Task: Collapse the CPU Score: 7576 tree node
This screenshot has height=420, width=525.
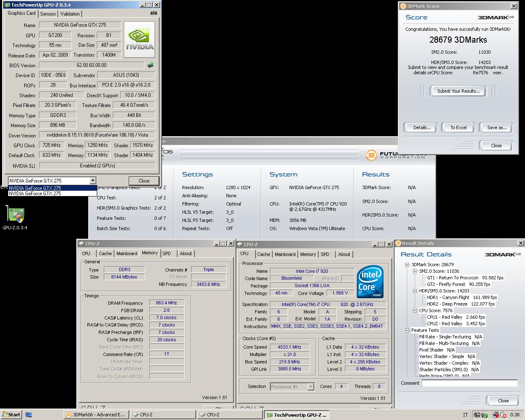Action: tap(415, 310)
